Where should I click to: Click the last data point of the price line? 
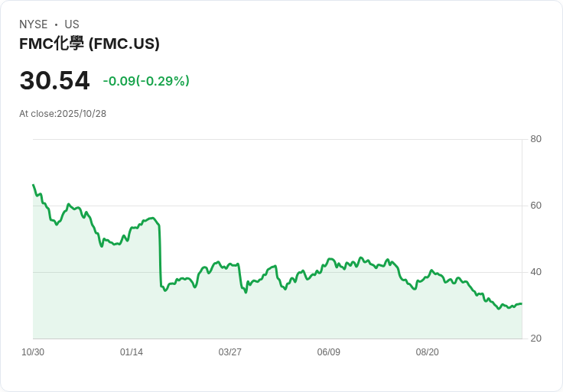[522, 303]
